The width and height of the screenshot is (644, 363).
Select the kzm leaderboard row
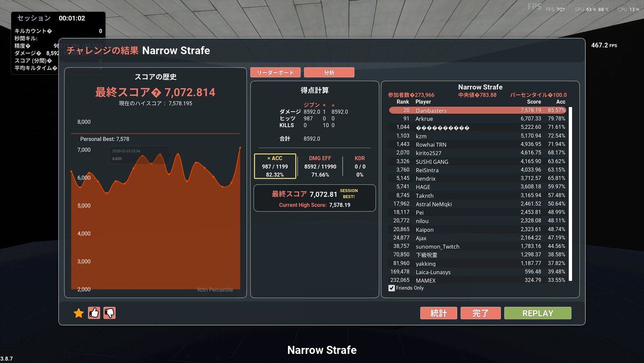(x=477, y=136)
